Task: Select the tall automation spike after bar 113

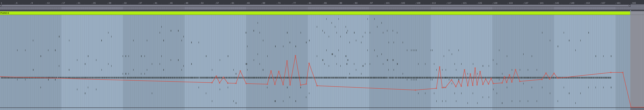Action: coord(439,67)
